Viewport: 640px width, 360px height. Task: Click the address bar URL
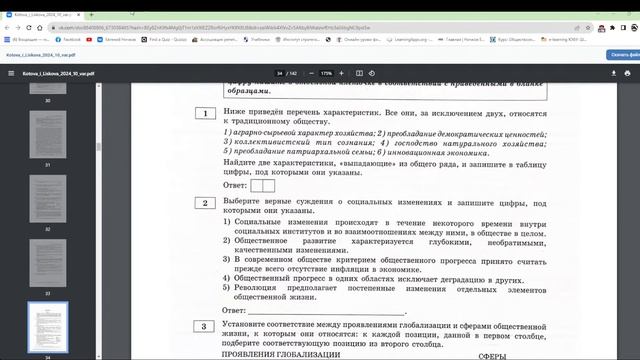click(x=214, y=28)
